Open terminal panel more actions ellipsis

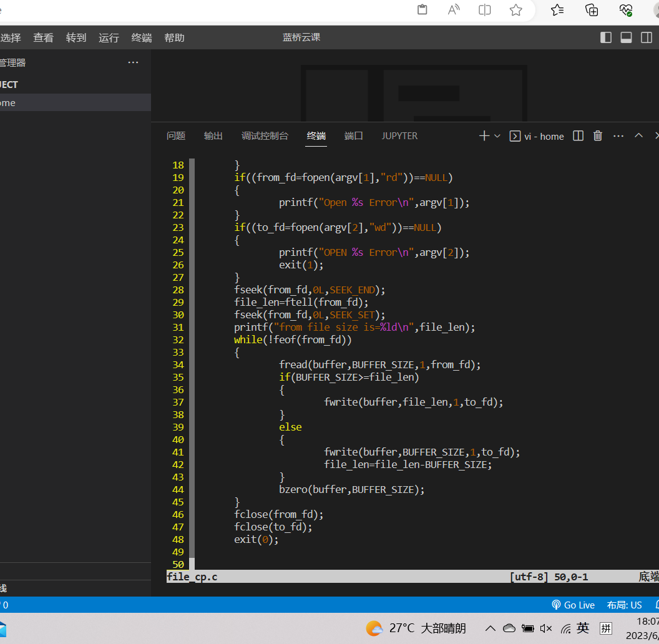pyautogui.click(x=618, y=136)
